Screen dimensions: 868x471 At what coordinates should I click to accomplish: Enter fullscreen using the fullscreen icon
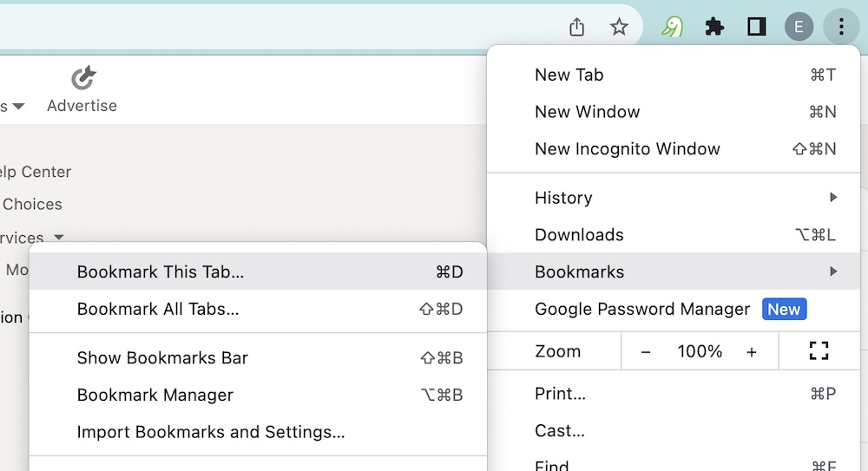[x=819, y=351]
